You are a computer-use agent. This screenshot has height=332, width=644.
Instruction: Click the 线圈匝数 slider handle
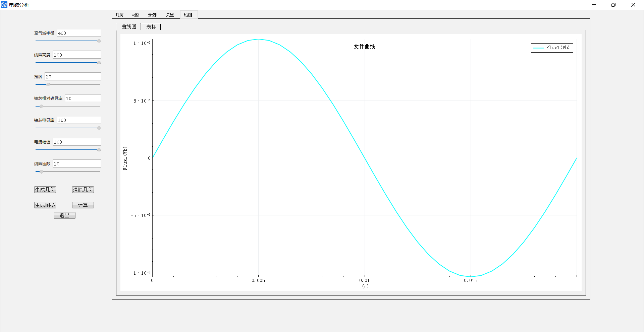pos(41,172)
